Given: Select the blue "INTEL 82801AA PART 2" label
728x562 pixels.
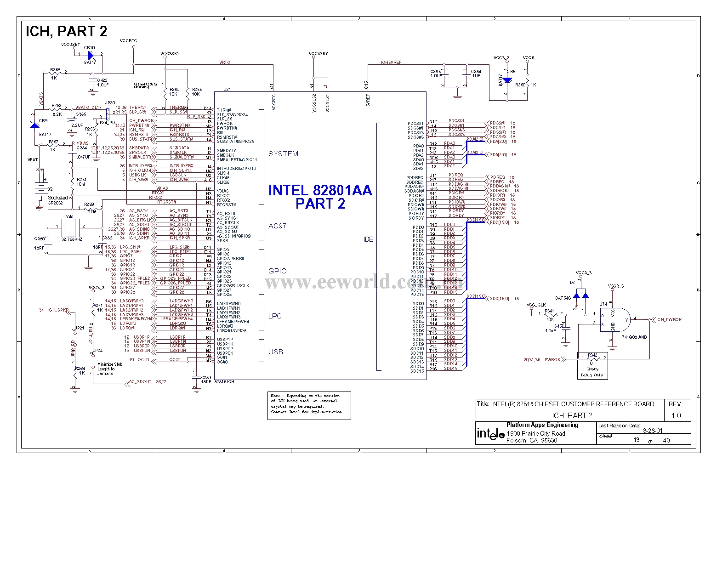Looking at the screenshot, I should (x=320, y=197).
